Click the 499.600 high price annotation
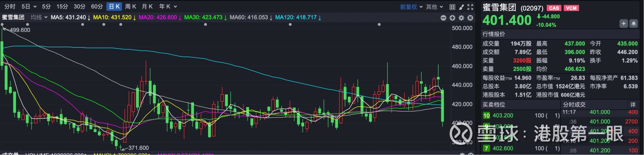 click(x=20, y=30)
